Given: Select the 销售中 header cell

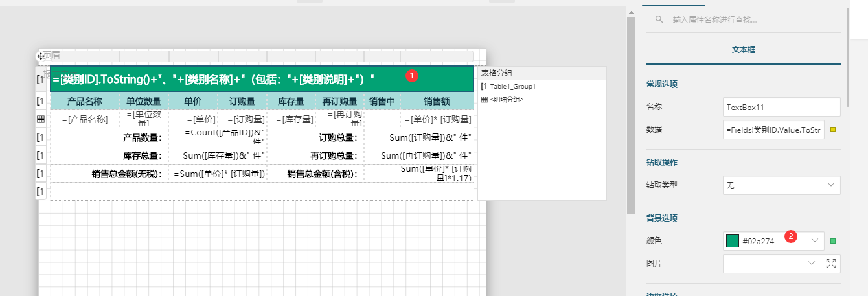Looking at the screenshot, I should (382, 101).
